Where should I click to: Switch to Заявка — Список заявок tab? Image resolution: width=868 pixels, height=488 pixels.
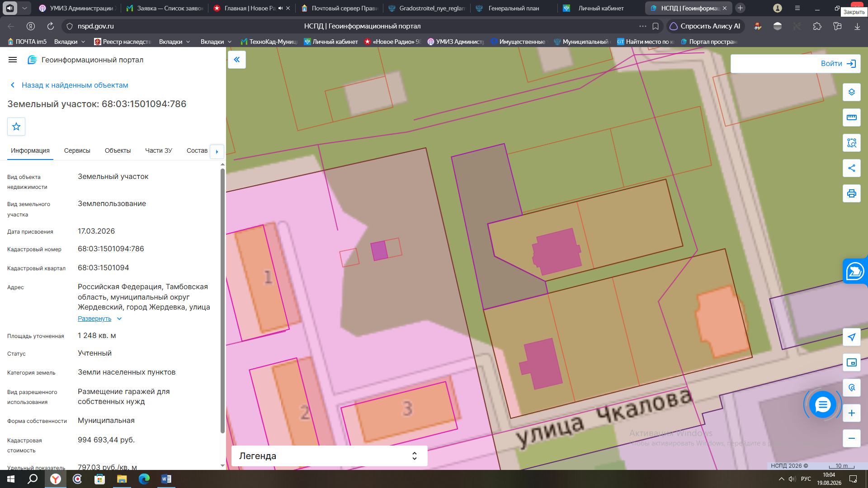165,8
